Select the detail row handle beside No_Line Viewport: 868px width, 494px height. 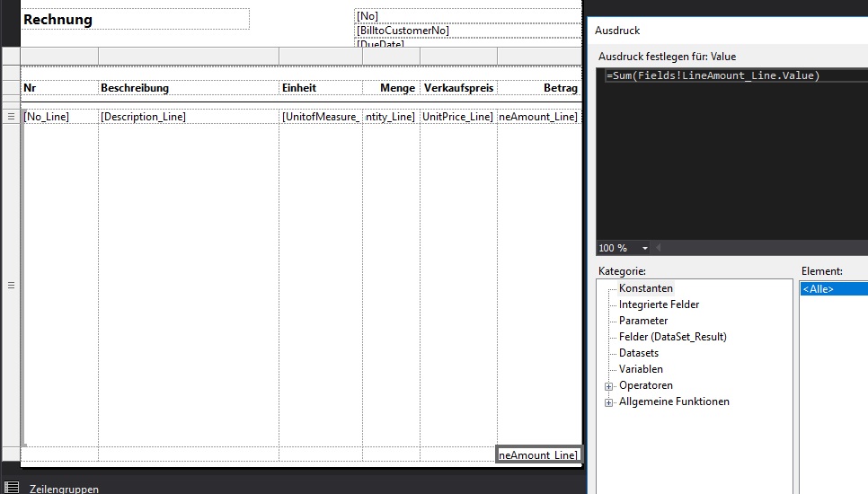coord(11,117)
